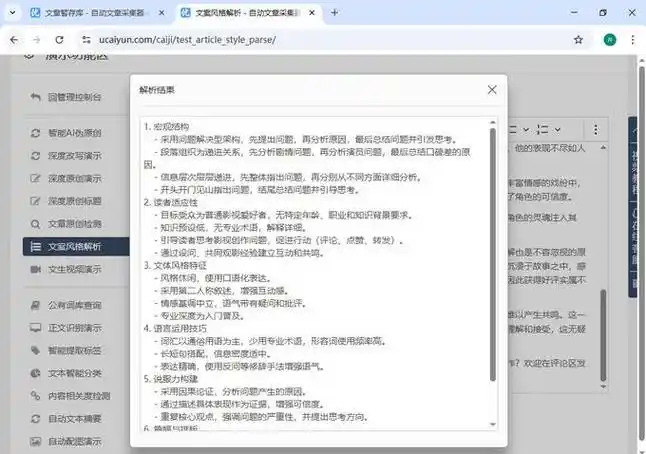
Task: Click the line 长短句搭配，信息密度适中
Action: click(215, 353)
